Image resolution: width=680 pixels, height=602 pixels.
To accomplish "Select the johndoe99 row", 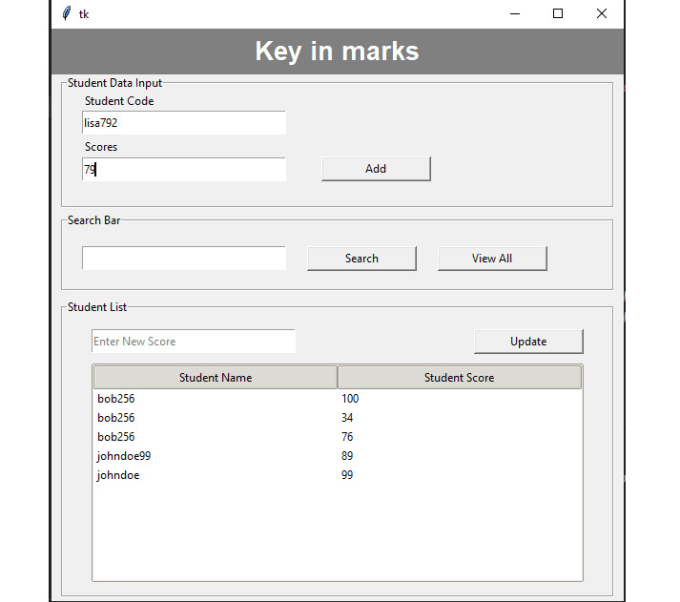I will point(337,456).
